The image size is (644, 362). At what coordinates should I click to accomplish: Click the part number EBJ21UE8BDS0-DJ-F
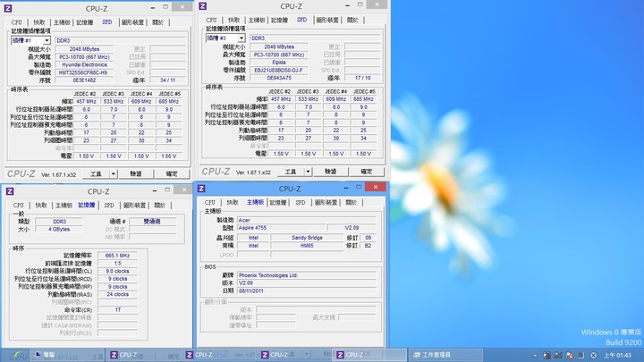click(279, 71)
